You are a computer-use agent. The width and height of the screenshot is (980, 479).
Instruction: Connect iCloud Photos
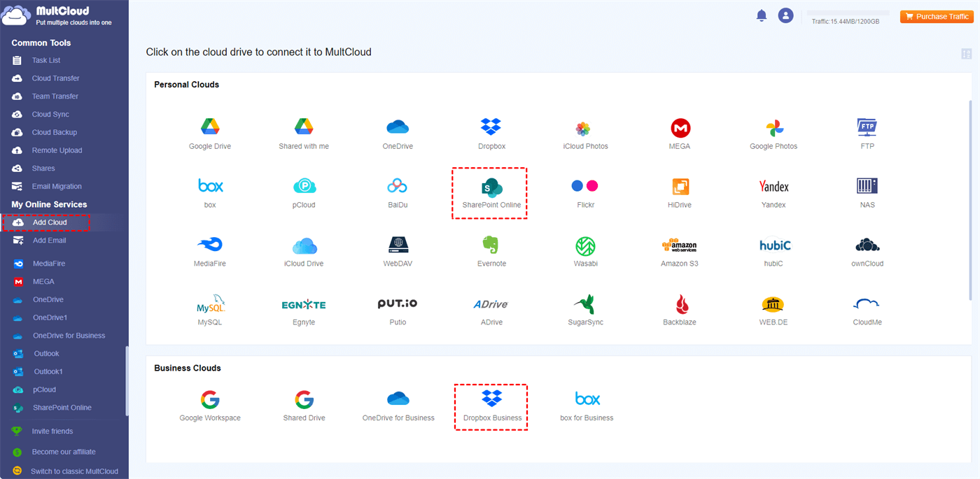[585, 134]
